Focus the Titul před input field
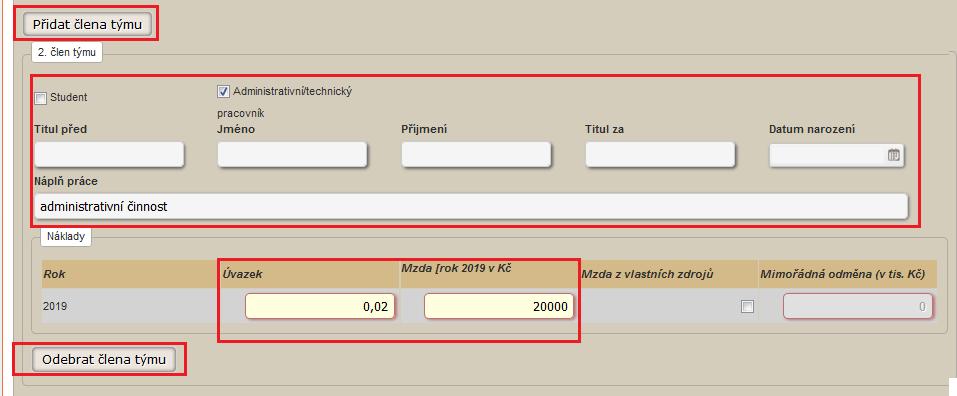The width and height of the screenshot is (957, 396). coord(109,155)
